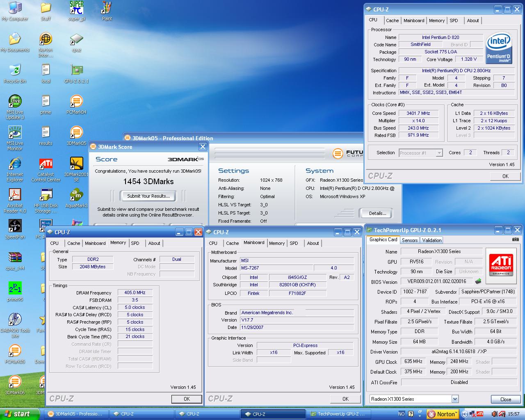This screenshot has height=420, width=525.
Task: Open the My Computer desktop icon
Action: tap(15, 11)
